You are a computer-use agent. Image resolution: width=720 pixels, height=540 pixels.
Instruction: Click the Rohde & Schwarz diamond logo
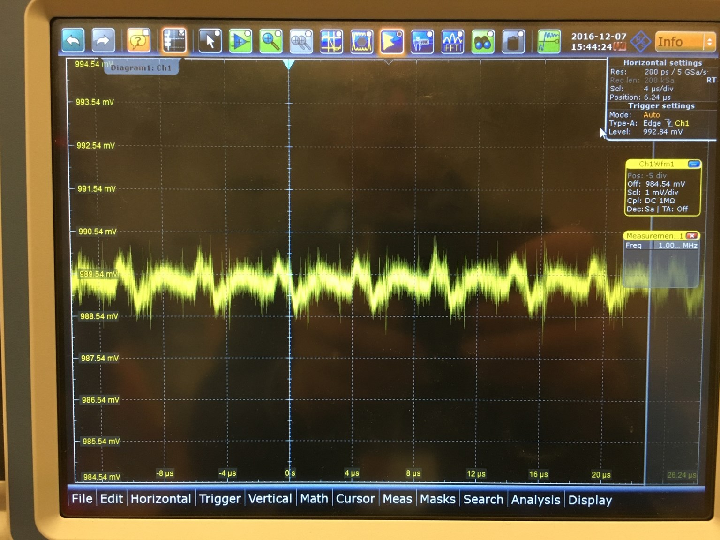click(640, 42)
